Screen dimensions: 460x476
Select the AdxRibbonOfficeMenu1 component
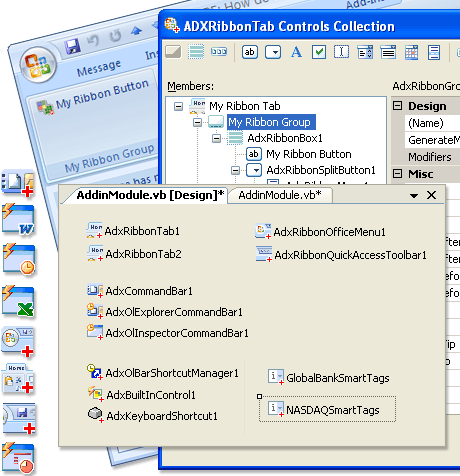pyautogui.click(x=320, y=232)
